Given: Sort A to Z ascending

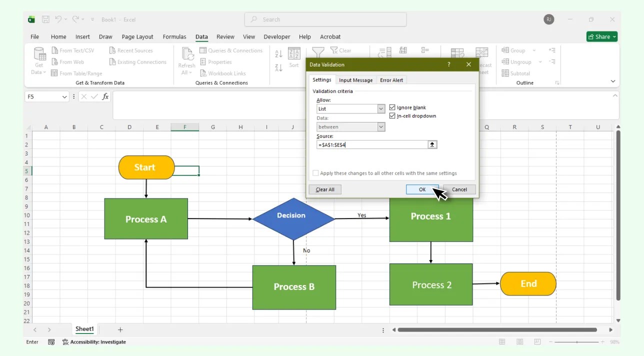Looking at the screenshot, I should click(278, 53).
